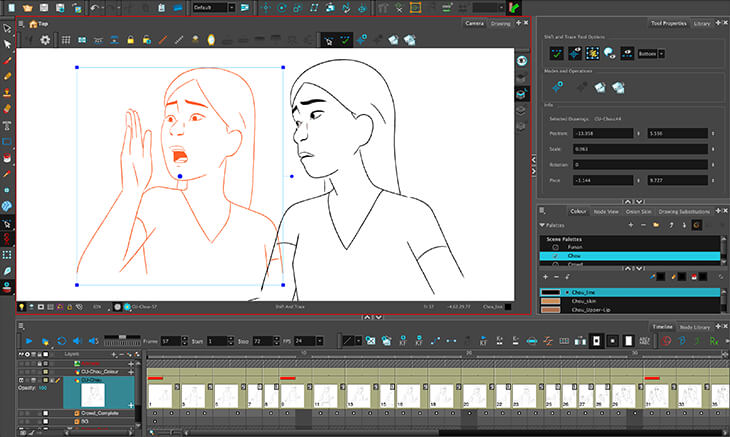
Task: Switch to the Drawing view tab
Action: 500,23
